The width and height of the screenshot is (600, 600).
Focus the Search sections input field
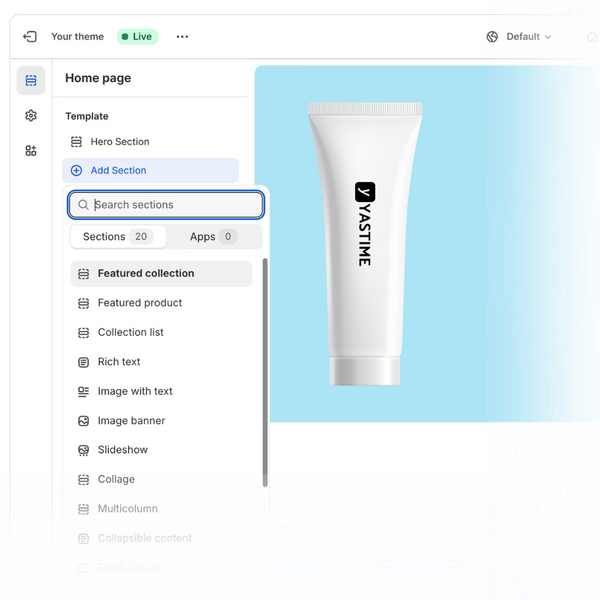[174, 205]
